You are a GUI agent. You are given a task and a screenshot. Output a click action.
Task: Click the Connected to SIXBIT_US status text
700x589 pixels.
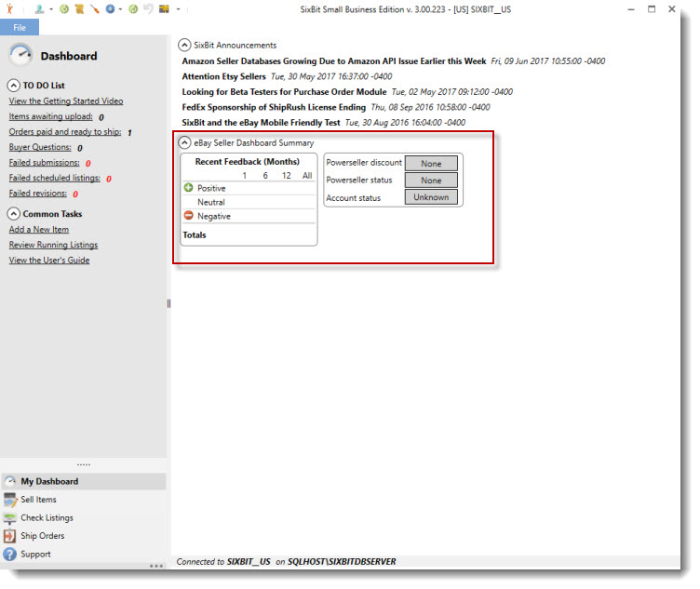286,561
